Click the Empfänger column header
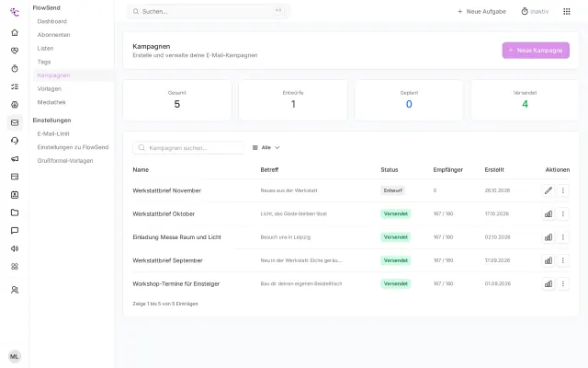Image resolution: width=588 pixels, height=368 pixels. tap(447, 170)
